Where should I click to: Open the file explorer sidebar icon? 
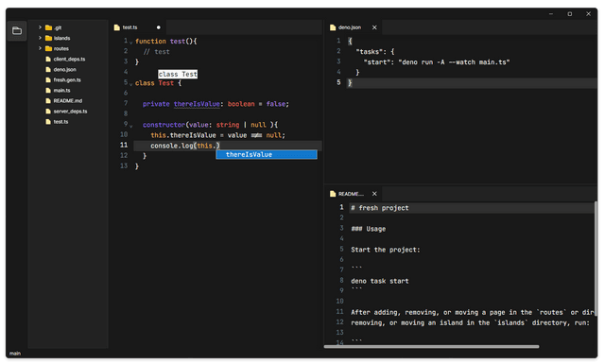click(x=17, y=31)
